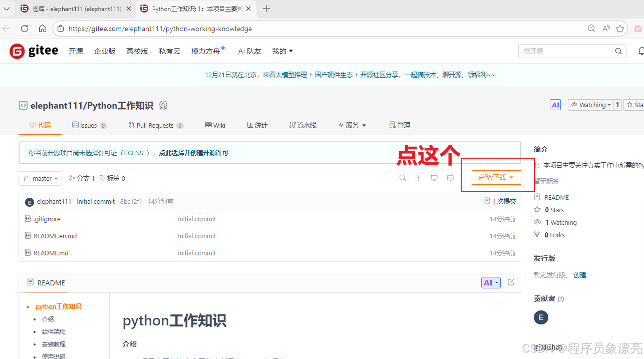Screen dimensions: 644x359
Task: Expand the 服务 dropdown tab
Action: pos(352,125)
